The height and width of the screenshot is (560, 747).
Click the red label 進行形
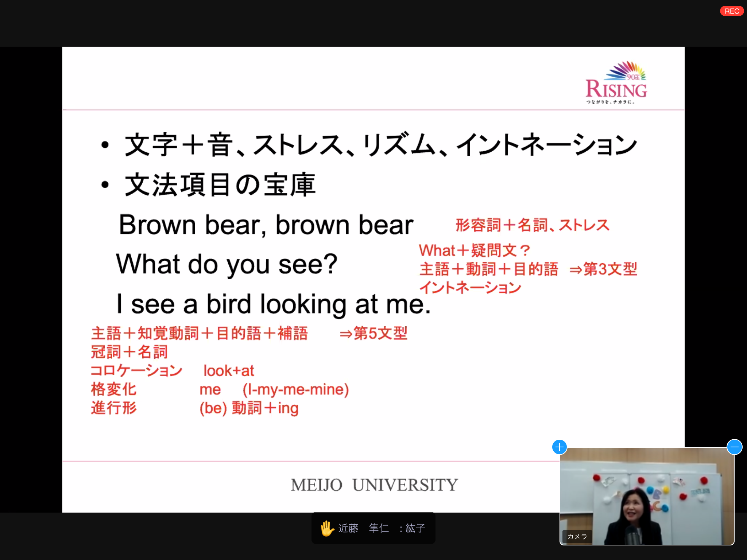[114, 408]
